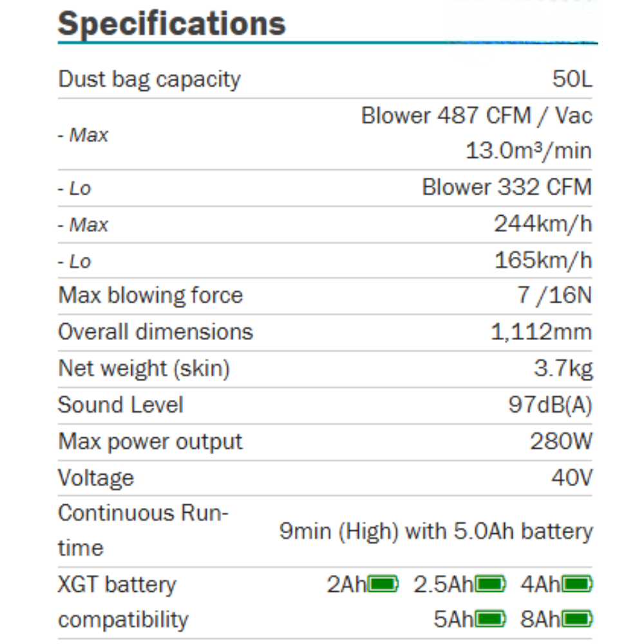The width and height of the screenshot is (644, 644).
Task: Click the 280W power output value
Action: (x=560, y=442)
